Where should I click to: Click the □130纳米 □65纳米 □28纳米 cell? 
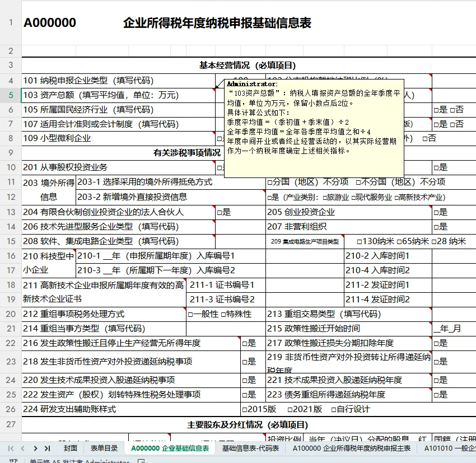click(410, 241)
